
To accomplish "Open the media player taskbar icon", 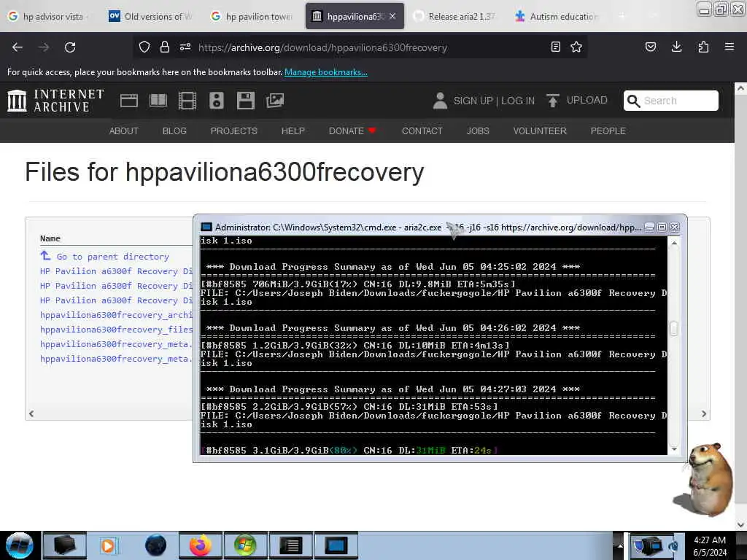I will click(108, 545).
